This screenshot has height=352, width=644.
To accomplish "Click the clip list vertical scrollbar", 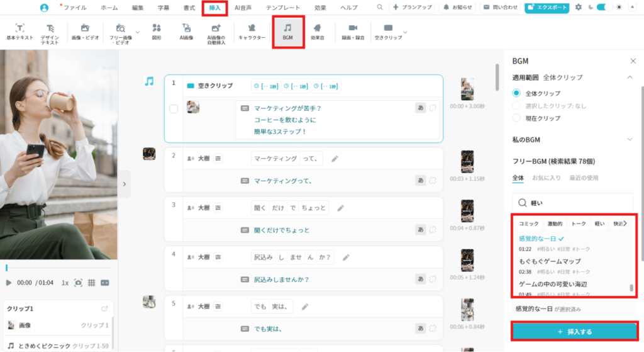I will coord(497,77).
